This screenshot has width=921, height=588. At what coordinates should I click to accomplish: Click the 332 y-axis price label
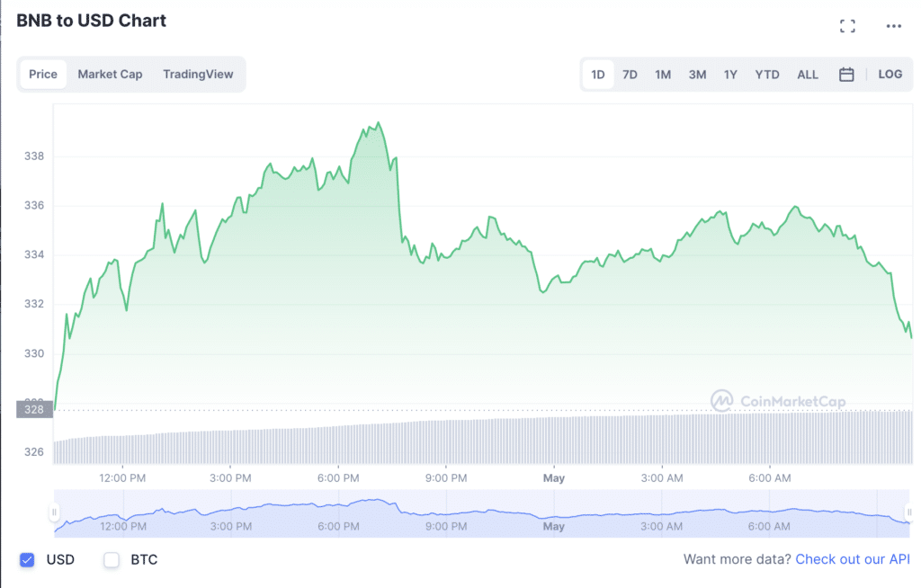coord(33,304)
